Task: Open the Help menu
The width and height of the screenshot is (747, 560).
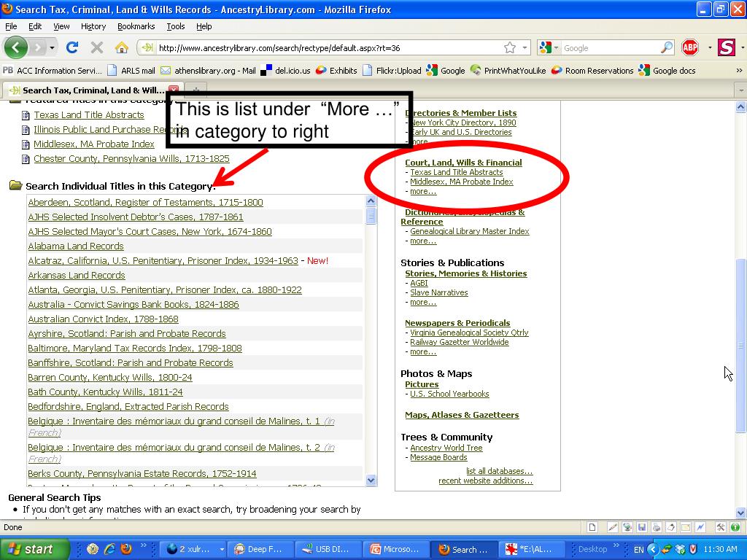Action: coord(204,26)
